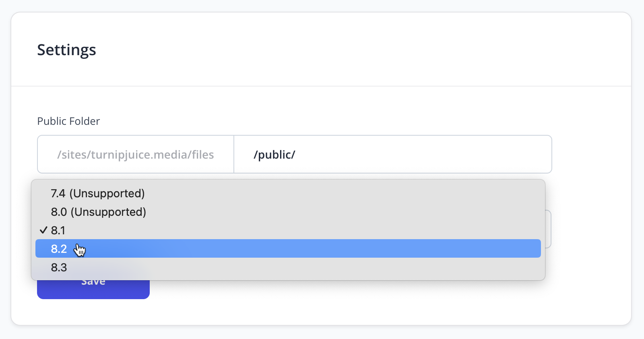The image size is (644, 339).
Task: Click the number 8.3 at list bottom
Action: (x=59, y=267)
